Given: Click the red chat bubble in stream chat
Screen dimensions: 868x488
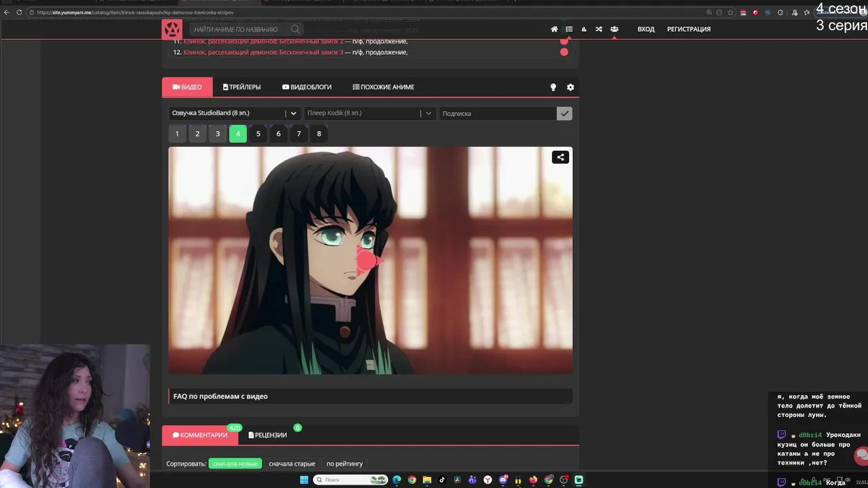Looking at the screenshot, I should tap(861, 454).
